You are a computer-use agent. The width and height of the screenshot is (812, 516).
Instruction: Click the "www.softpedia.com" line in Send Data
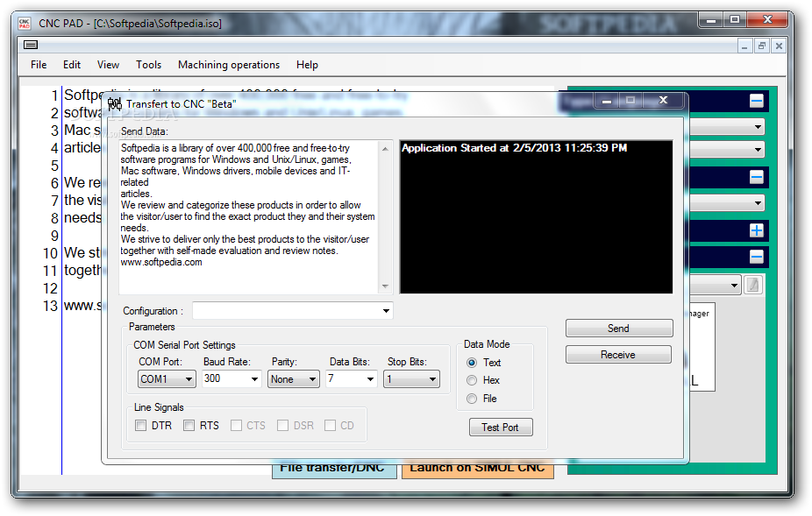point(161,263)
